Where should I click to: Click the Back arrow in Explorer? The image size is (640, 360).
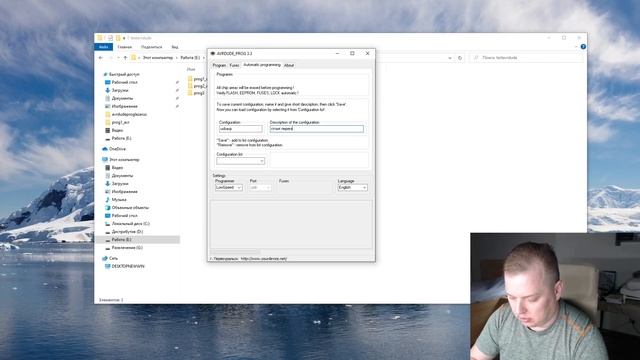pos(101,58)
